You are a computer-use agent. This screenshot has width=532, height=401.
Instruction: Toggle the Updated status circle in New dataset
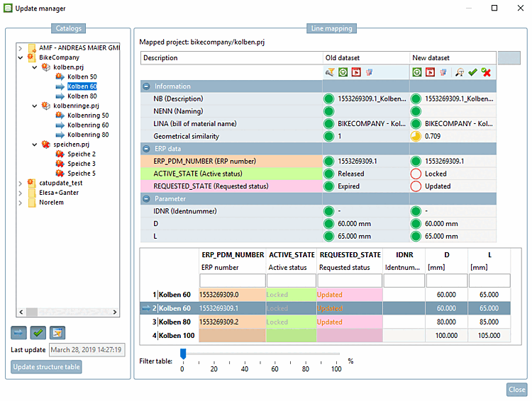tap(416, 186)
